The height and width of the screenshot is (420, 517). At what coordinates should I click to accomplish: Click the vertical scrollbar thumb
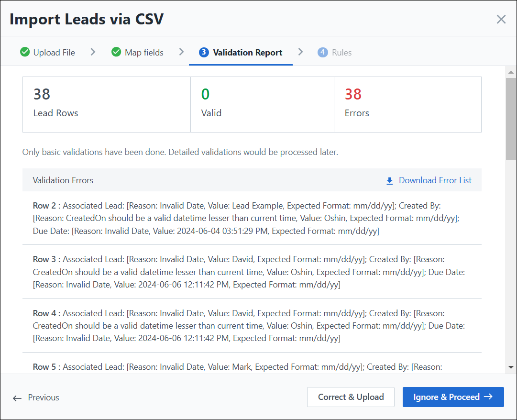pyautogui.click(x=511, y=119)
